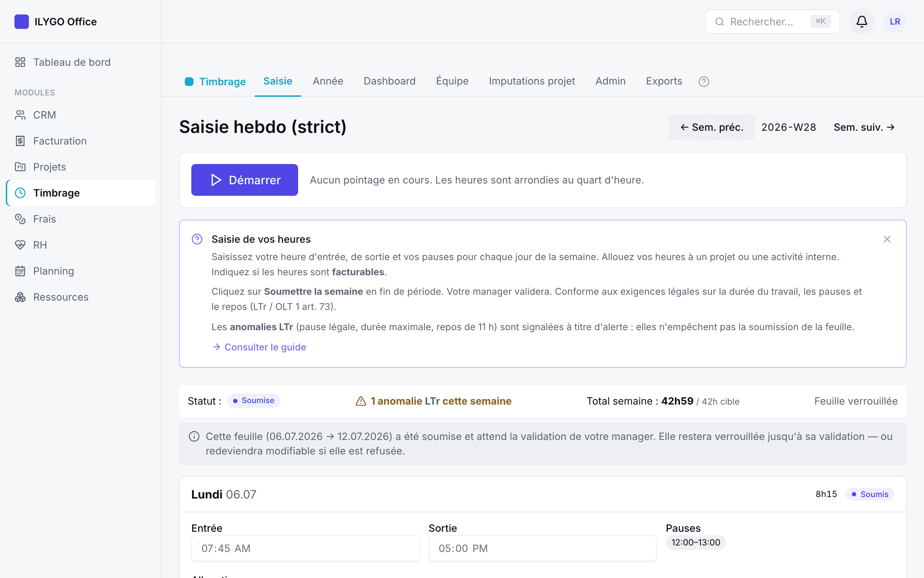
Task: Click the Timbrage header label
Action: [x=223, y=82]
